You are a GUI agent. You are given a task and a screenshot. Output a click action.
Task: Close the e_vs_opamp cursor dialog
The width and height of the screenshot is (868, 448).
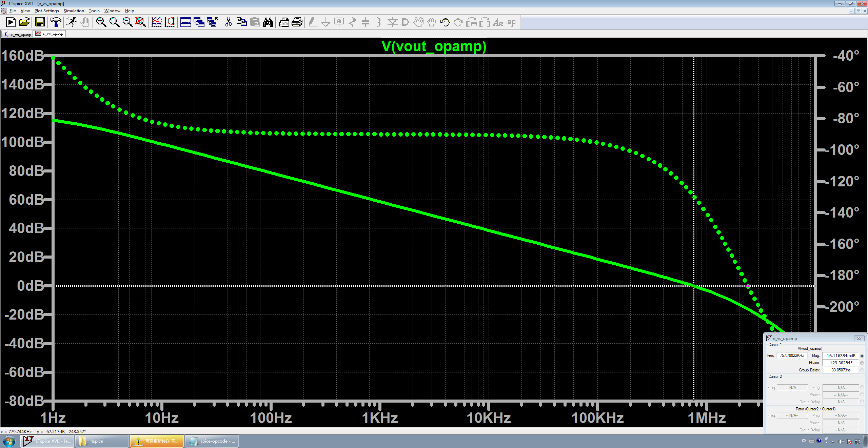click(x=859, y=338)
